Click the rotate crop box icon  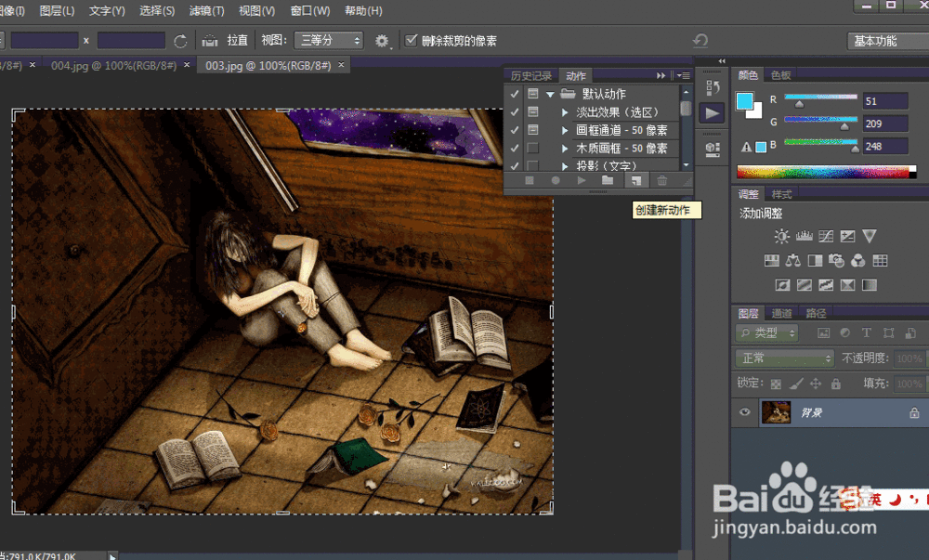coord(180,41)
